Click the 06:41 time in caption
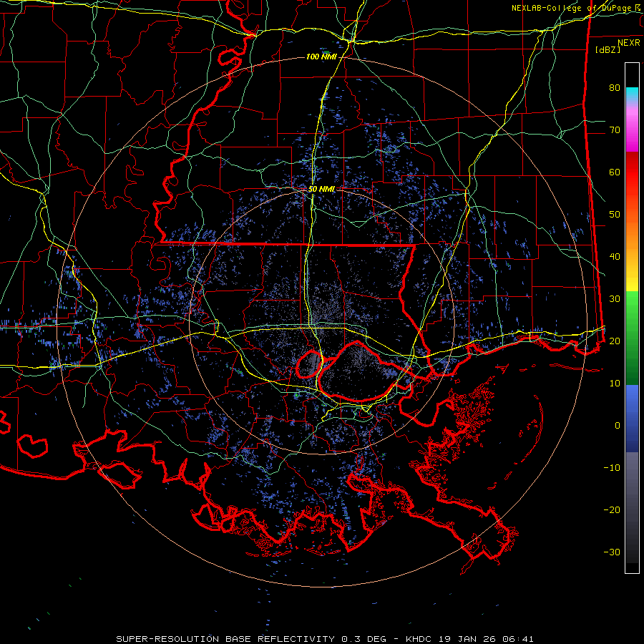 (x=517, y=639)
